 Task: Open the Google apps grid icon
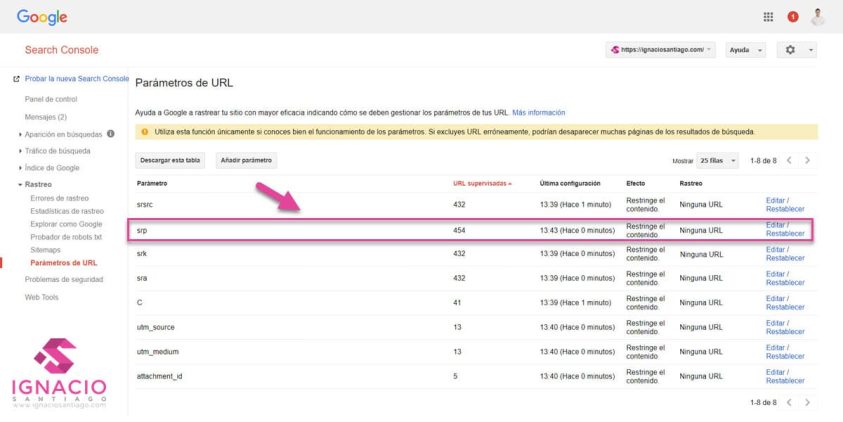(x=768, y=17)
